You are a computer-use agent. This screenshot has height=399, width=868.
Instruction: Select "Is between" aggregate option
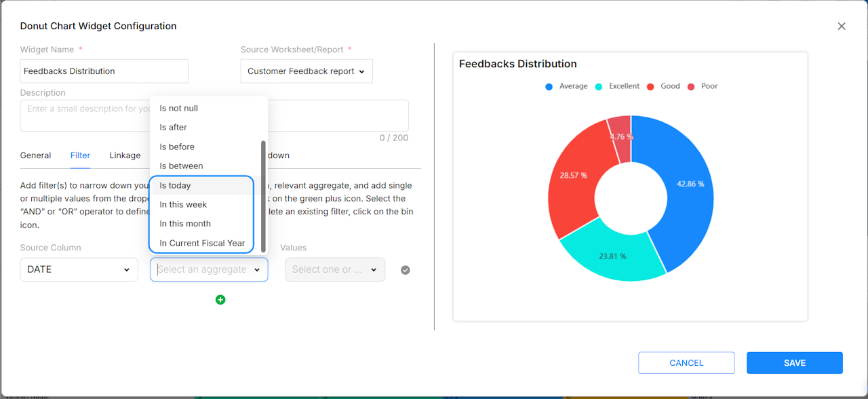(x=181, y=166)
